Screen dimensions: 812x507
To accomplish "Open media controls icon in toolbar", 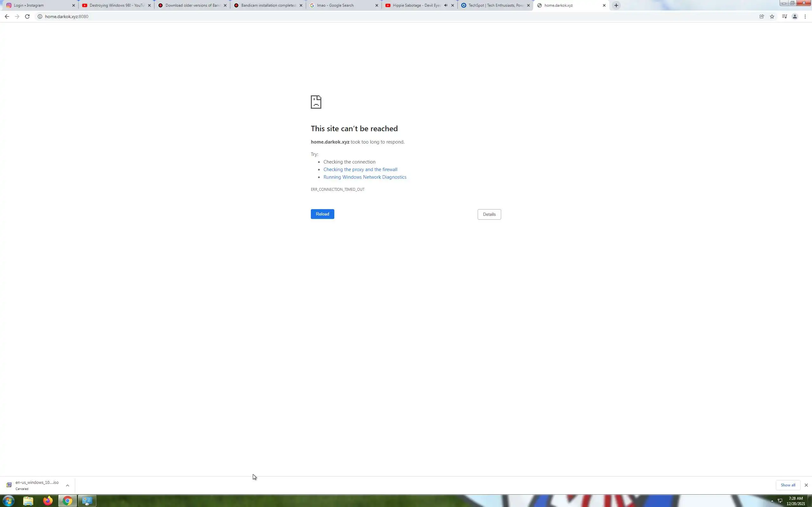I will click(x=784, y=16).
